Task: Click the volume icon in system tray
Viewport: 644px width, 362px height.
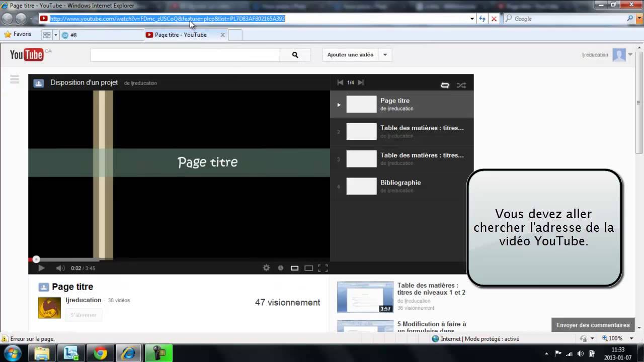Action: (581, 353)
